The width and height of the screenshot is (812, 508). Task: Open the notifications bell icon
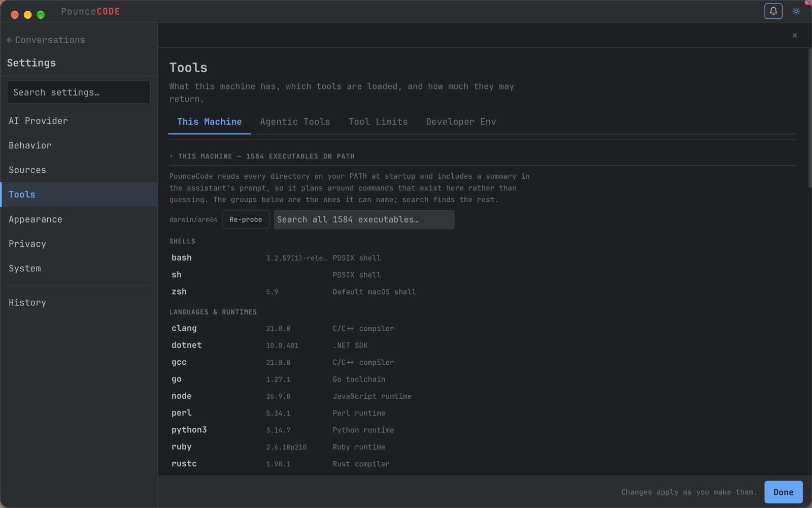click(x=773, y=11)
